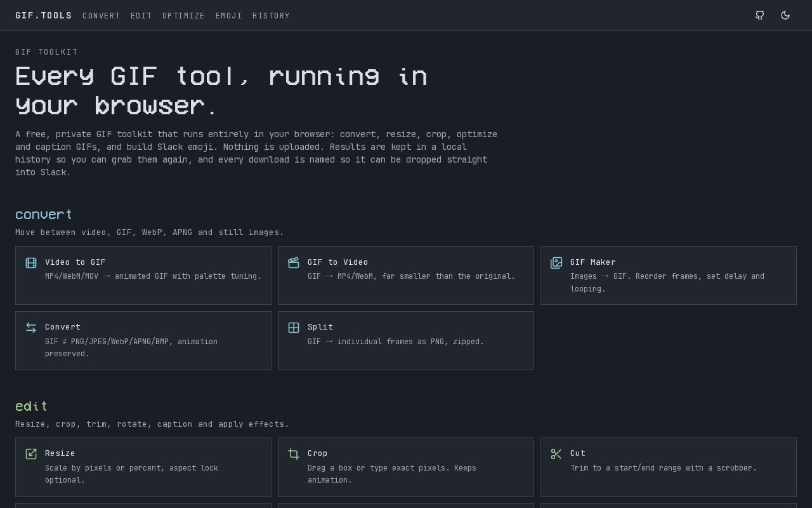Click the GIF to Video clapperboard icon
Screen dimensions: 812x508
click(x=294, y=263)
